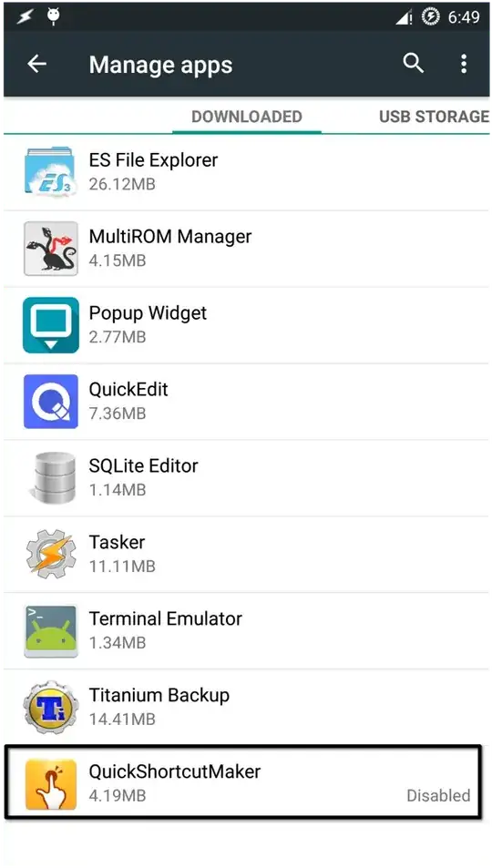Tap the Tasker gear icon
This screenshot has height=868, width=492.
coord(50,554)
